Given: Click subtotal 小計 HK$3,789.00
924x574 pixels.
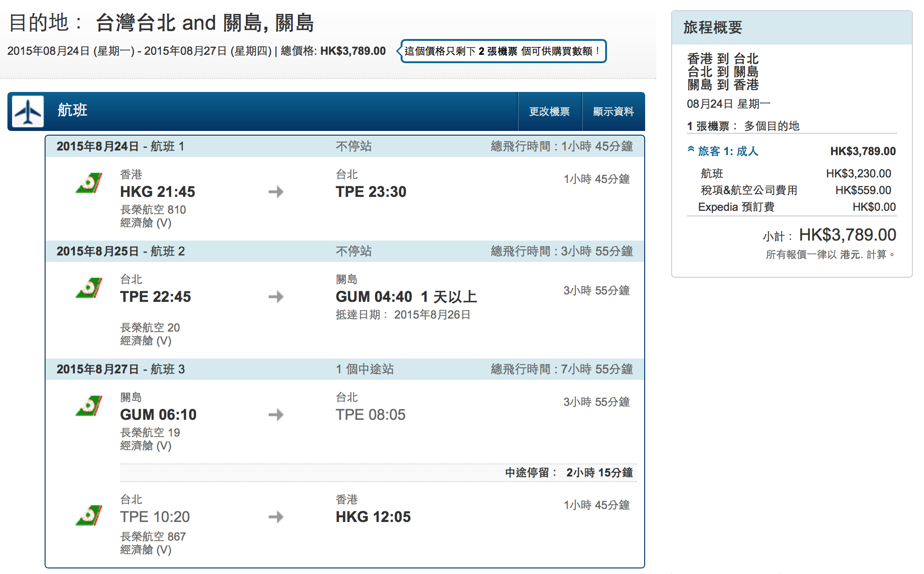Looking at the screenshot, I should pos(829,235).
